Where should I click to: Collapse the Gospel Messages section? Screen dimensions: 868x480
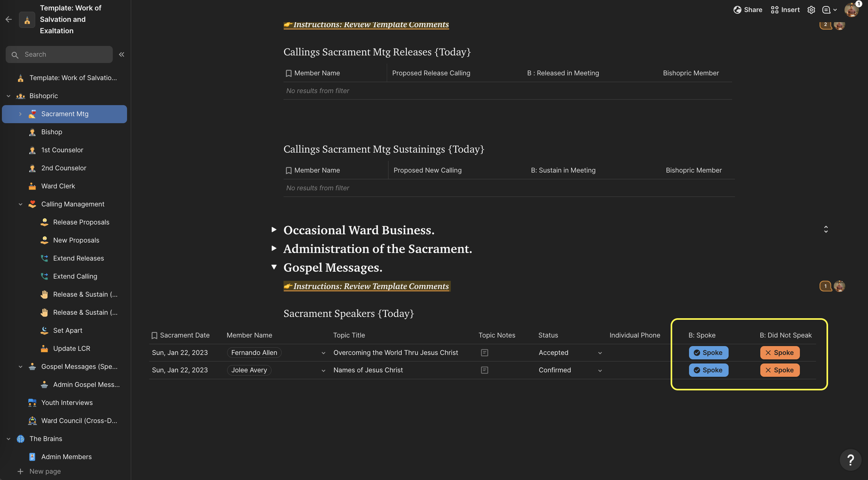tap(274, 267)
